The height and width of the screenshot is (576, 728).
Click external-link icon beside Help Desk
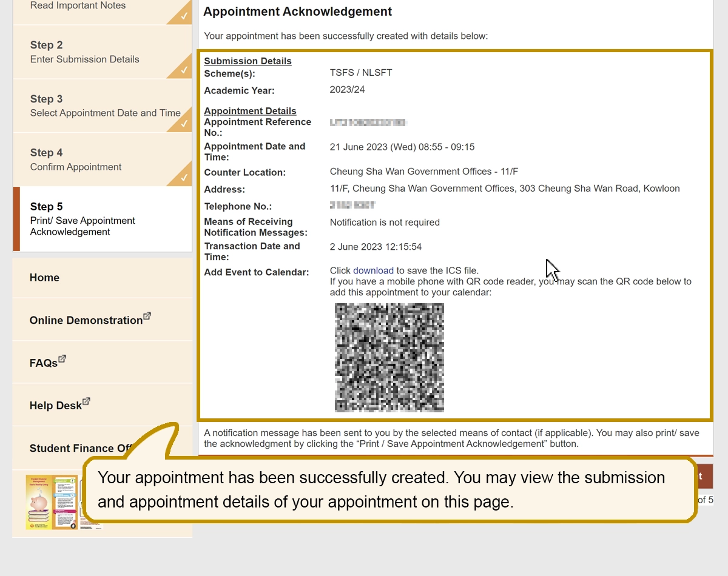pyautogui.click(x=86, y=401)
